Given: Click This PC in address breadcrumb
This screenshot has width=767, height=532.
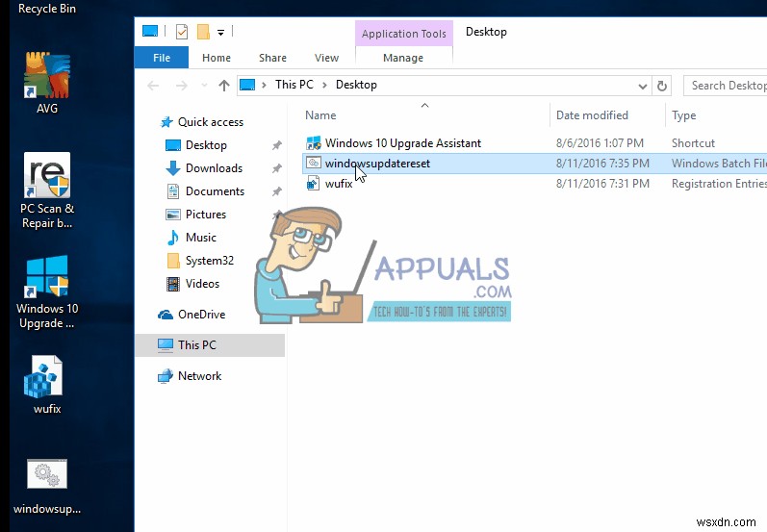Looking at the screenshot, I should [294, 85].
